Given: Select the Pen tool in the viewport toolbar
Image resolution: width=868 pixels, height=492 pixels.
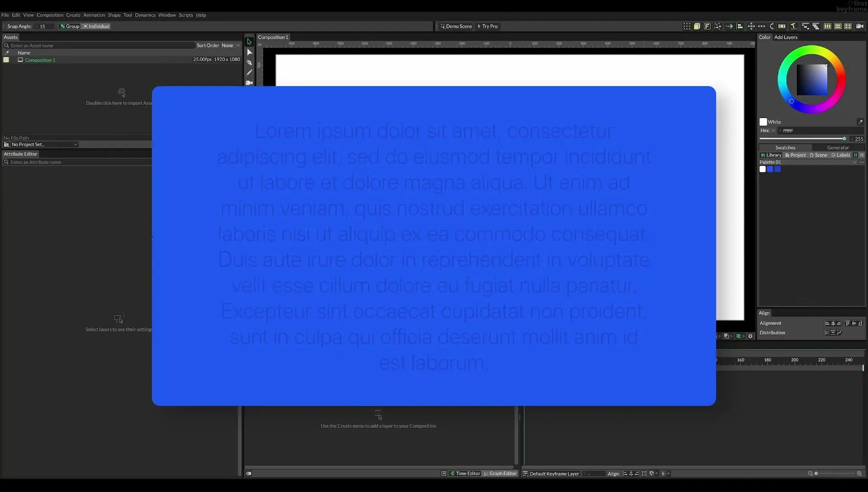Looking at the screenshot, I should point(249,62).
